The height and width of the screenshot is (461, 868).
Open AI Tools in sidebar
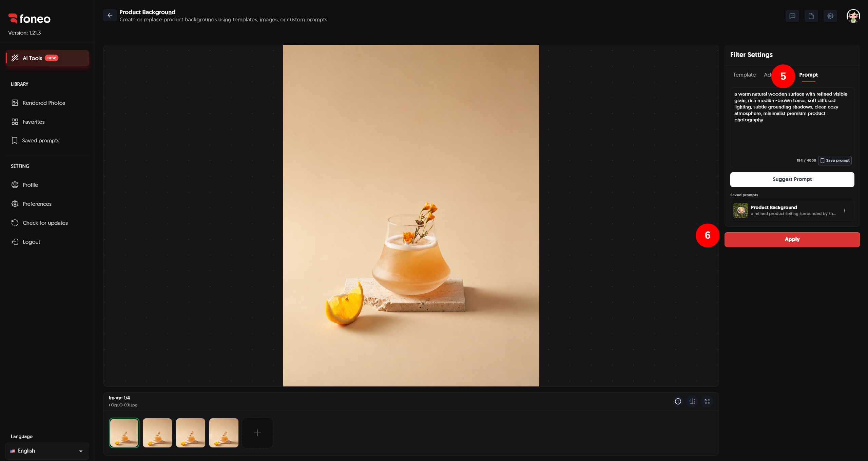pos(47,58)
